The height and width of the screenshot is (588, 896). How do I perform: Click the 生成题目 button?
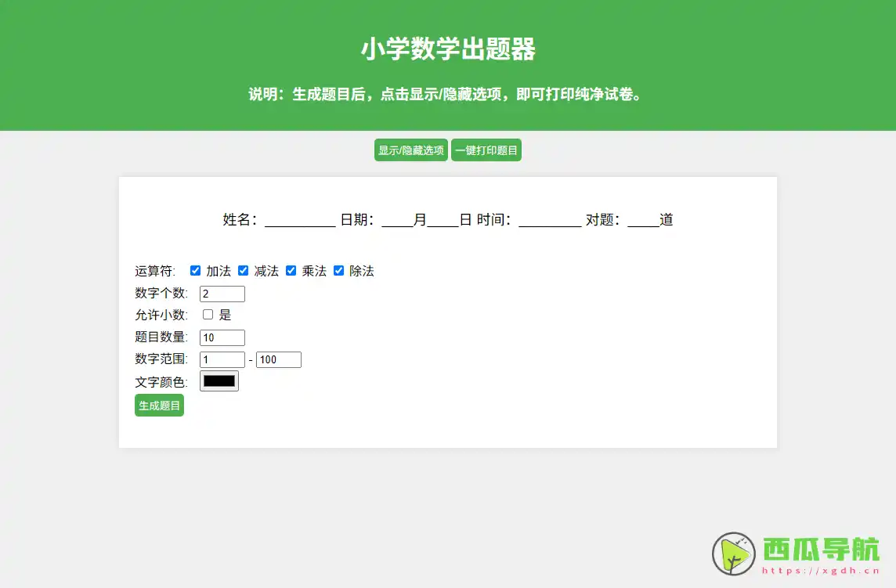point(160,405)
